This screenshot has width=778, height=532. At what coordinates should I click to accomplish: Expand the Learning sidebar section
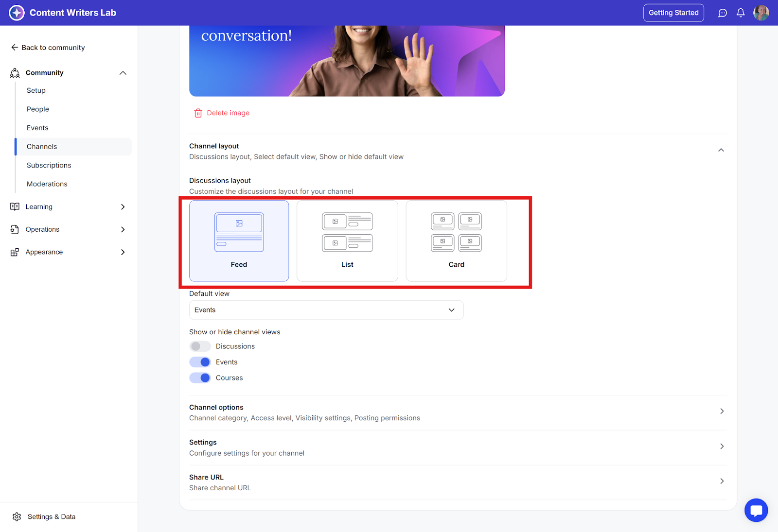coord(123,207)
